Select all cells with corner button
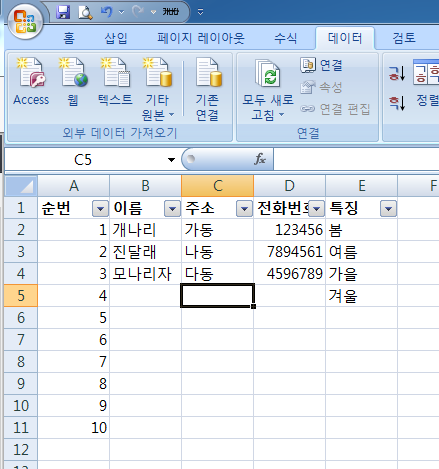 21,186
